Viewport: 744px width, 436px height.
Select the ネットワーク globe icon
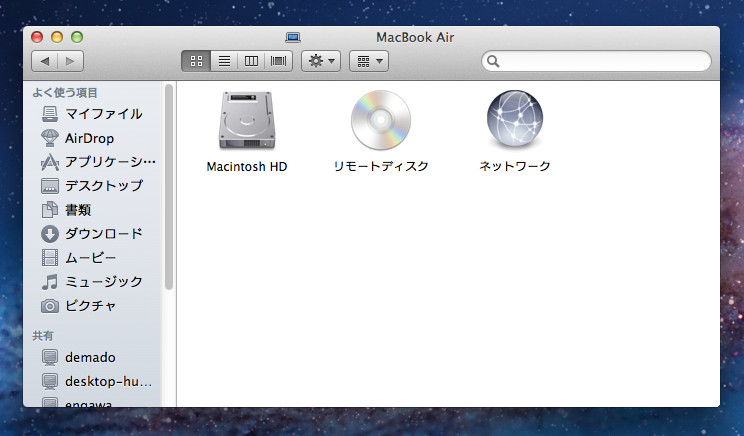tap(515, 119)
